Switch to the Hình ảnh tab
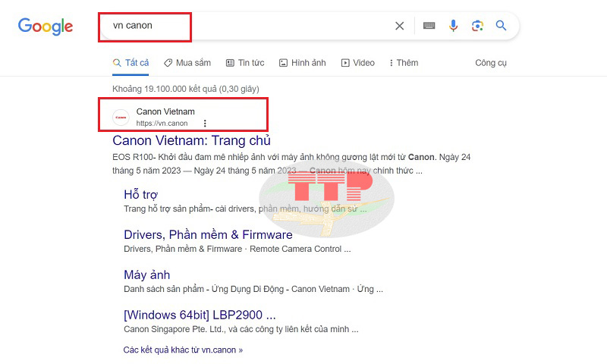The image size is (607, 364). click(302, 63)
